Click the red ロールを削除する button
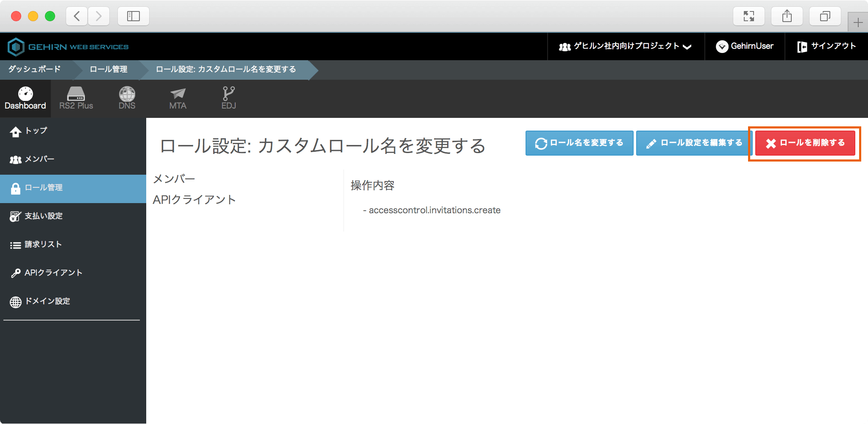868x424 pixels. pyautogui.click(x=805, y=143)
